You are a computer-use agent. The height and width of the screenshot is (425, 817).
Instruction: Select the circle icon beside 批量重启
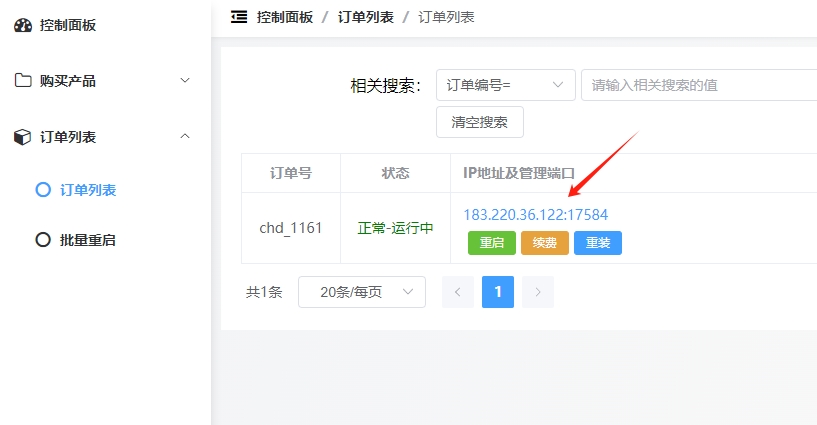point(42,240)
